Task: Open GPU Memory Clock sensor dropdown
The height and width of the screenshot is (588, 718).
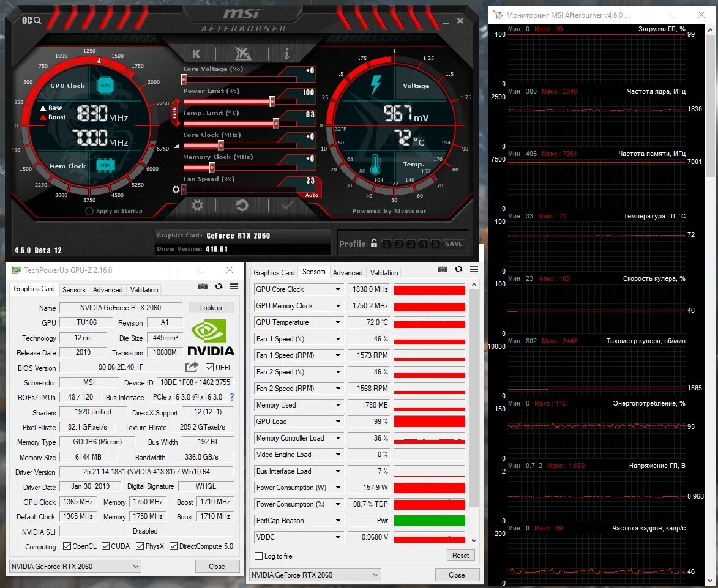Action: click(x=338, y=306)
